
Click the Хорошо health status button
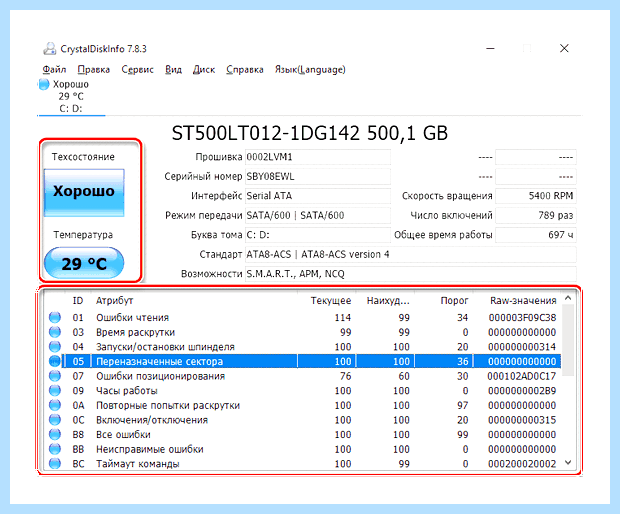coord(84,193)
